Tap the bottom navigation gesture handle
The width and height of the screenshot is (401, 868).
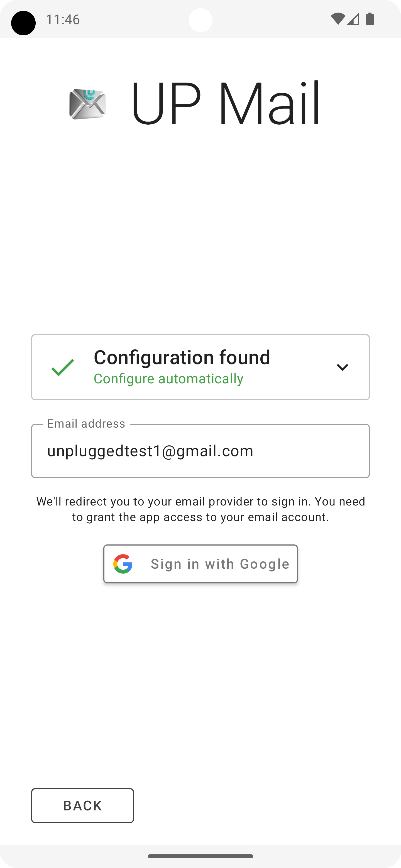[x=200, y=856]
